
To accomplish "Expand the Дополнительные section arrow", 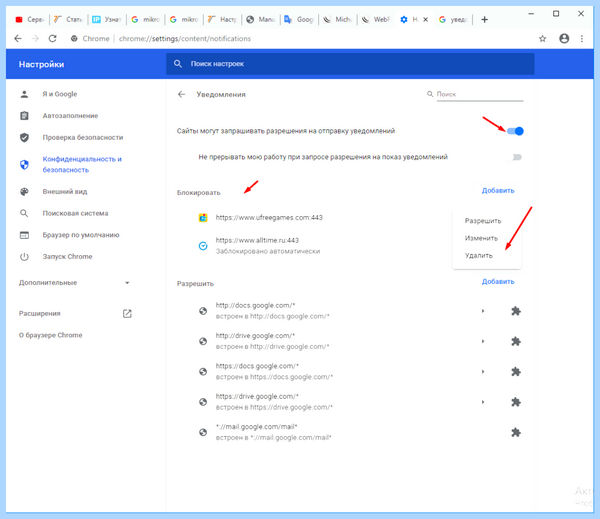I will coord(127,283).
